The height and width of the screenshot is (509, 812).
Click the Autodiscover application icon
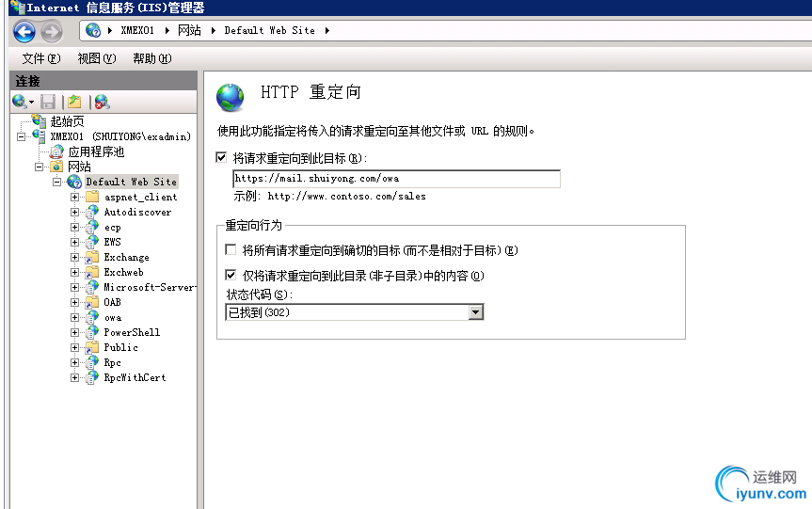tap(93, 212)
